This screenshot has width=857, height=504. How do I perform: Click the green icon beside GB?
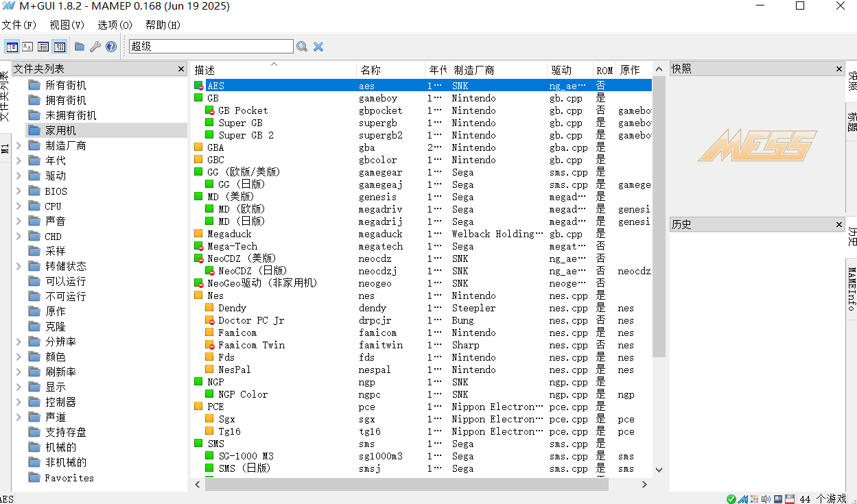[198, 98]
